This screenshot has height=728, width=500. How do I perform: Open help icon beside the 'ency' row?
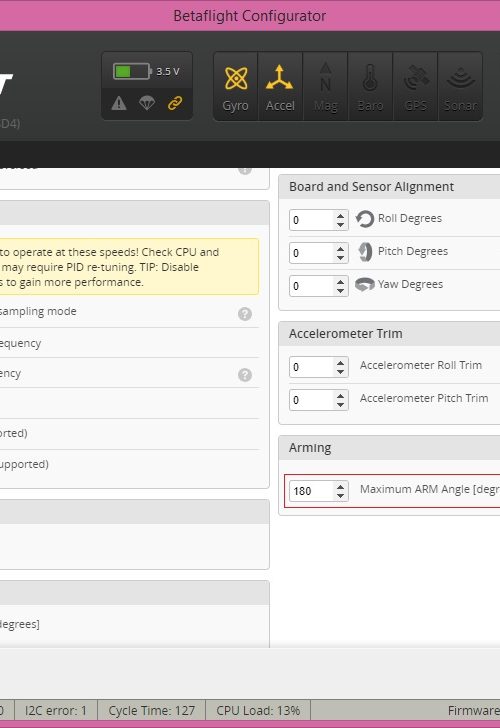pos(245,375)
